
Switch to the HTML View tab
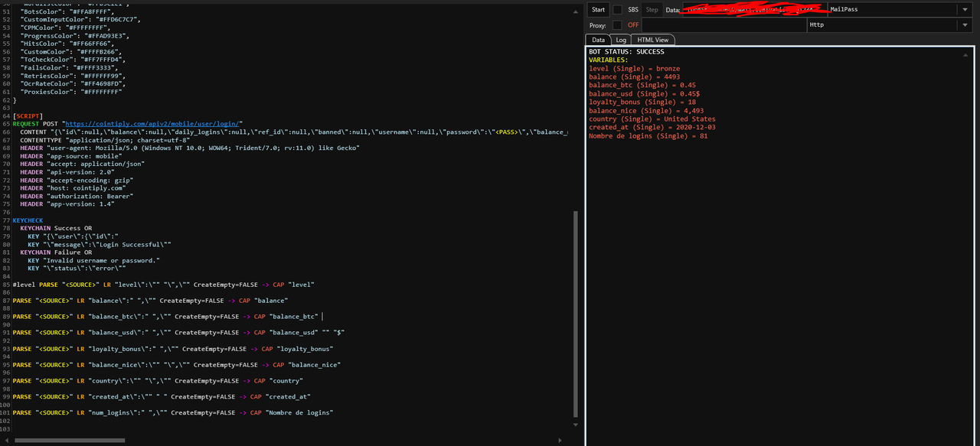[653, 40]
